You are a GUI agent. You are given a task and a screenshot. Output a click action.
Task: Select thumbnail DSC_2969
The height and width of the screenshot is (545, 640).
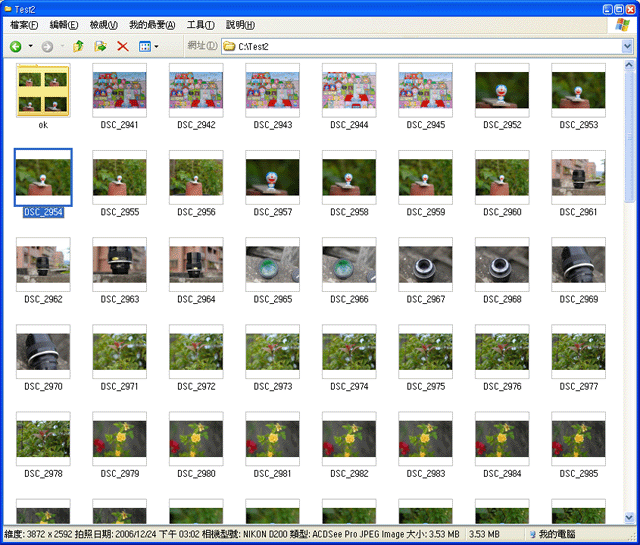(578, 265)
